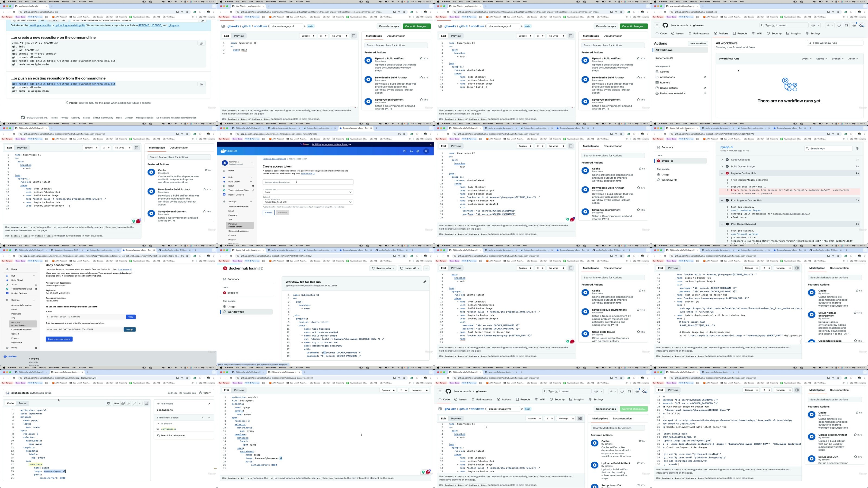The height and width of the screenshot is (488, 868).
Task: Open the log settings gear icon
Action: (x=857, y=149)
